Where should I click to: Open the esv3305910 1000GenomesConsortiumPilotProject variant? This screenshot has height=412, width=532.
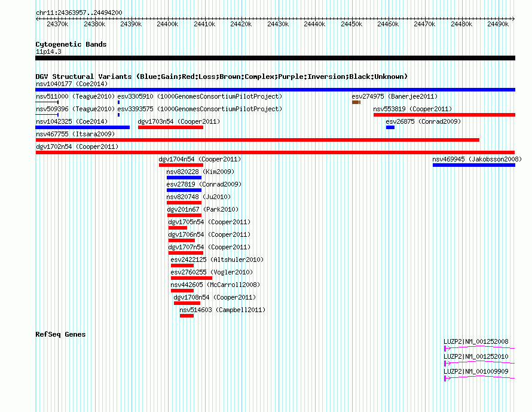pos(200,96)
